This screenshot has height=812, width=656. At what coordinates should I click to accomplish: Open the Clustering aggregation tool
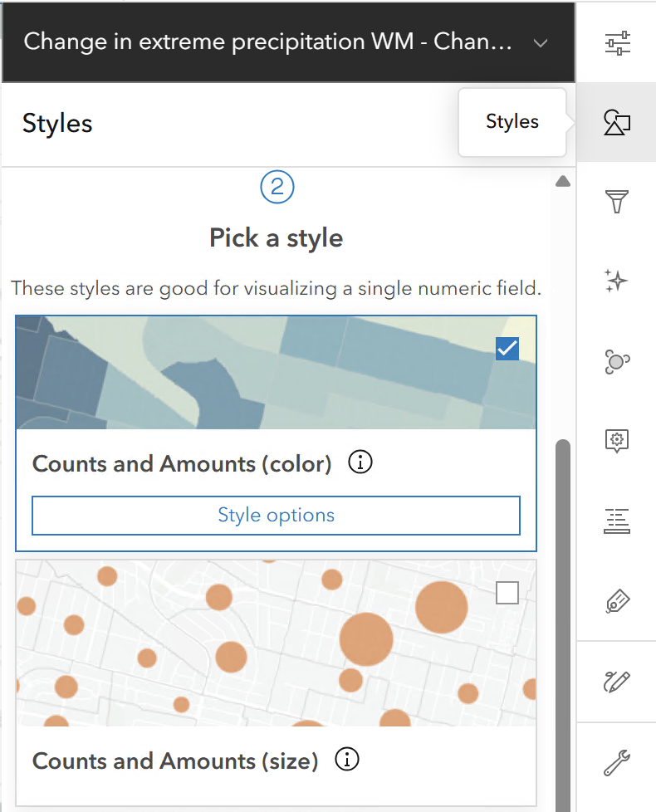click(617, 361)
